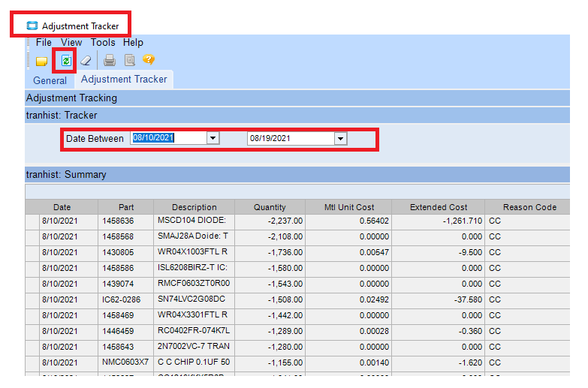Select the Adjustment Tracker tab
This screenshot has width=588, height=388.
[x=124, y=79]
